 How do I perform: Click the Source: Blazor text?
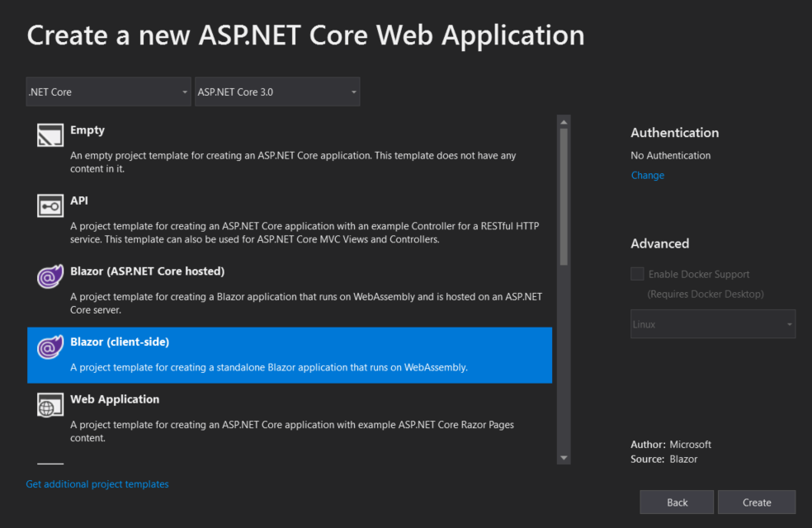click(664, 460)
